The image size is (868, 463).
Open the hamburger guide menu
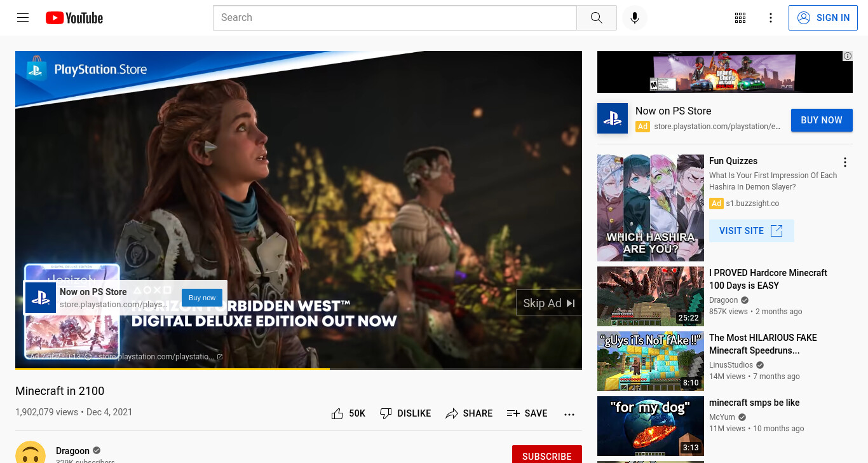click(x=23, y=18)
